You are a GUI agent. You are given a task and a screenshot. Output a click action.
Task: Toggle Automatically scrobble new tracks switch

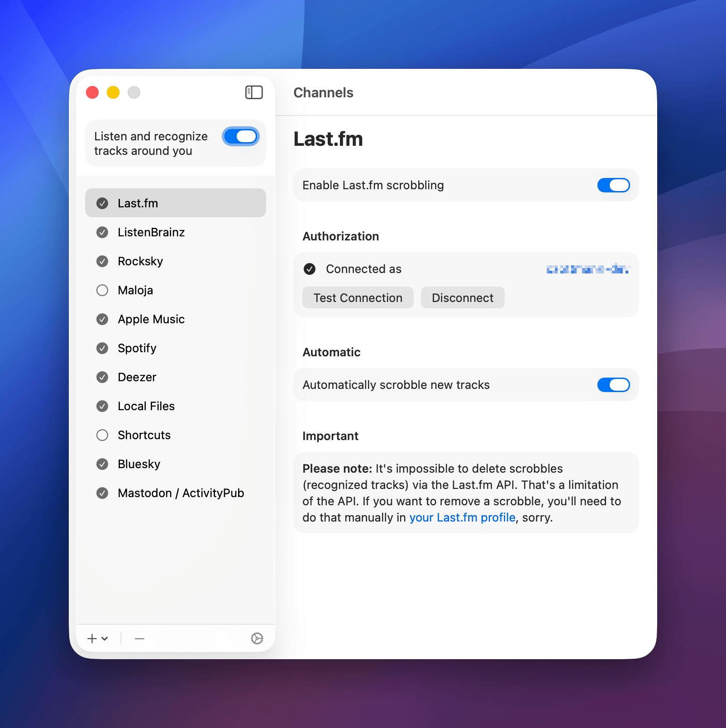coord(613,385)
